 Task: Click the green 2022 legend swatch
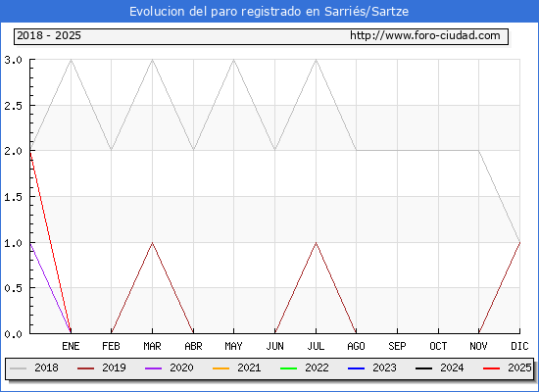289,368
